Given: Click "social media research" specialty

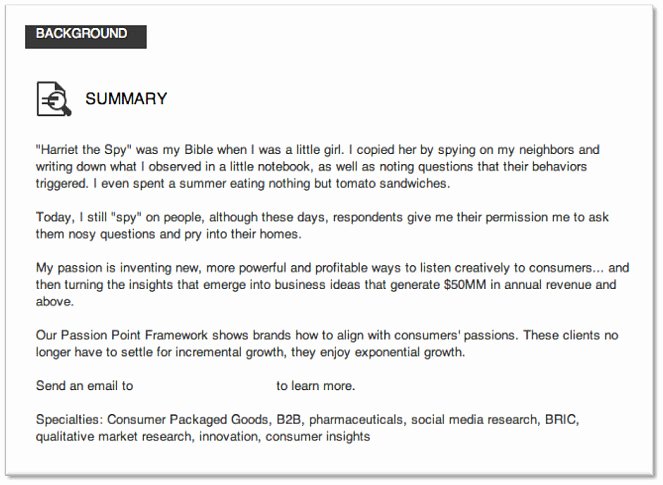Looking at the screenshot, I should [x=474, y=419].
